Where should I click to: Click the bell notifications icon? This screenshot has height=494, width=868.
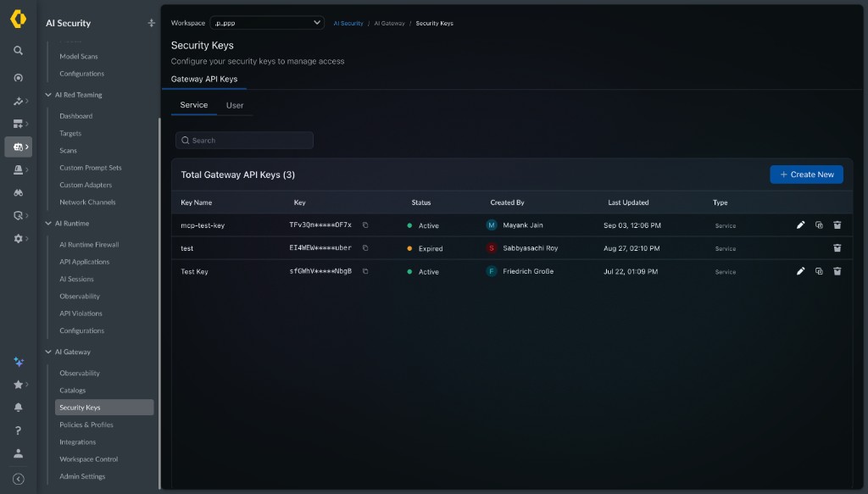19,408
